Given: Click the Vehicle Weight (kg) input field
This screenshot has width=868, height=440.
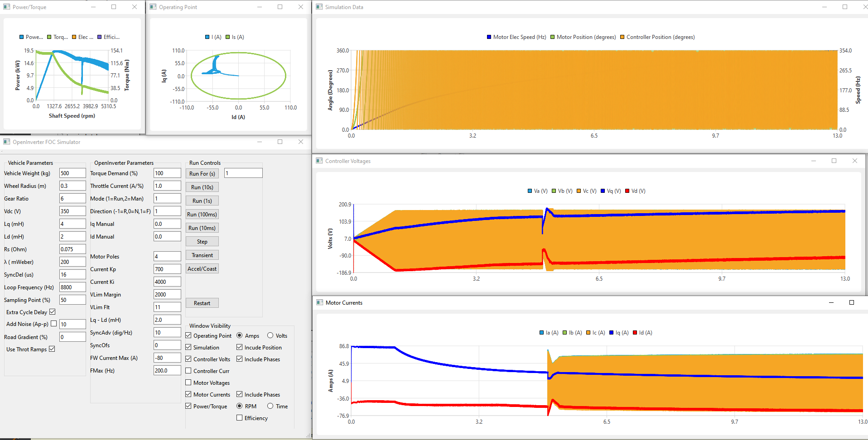Looking at the screenshot, I should click(x=72, y=173).
